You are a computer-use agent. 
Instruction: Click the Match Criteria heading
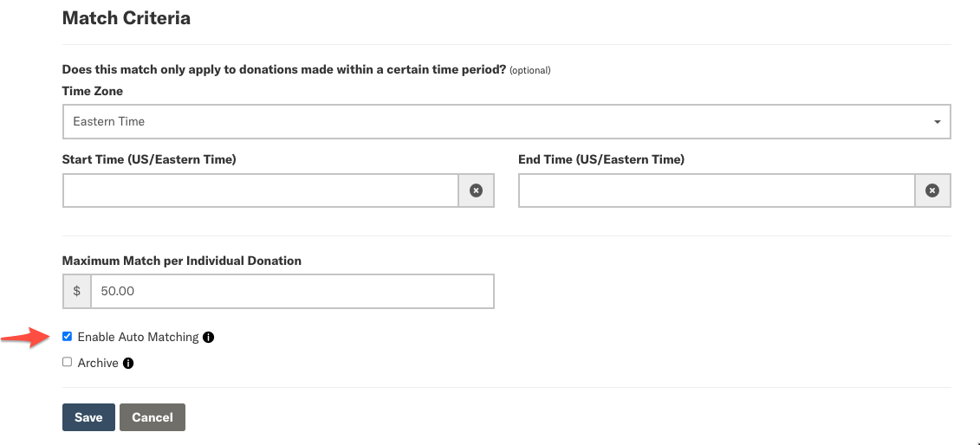click(x=127, y=18)
